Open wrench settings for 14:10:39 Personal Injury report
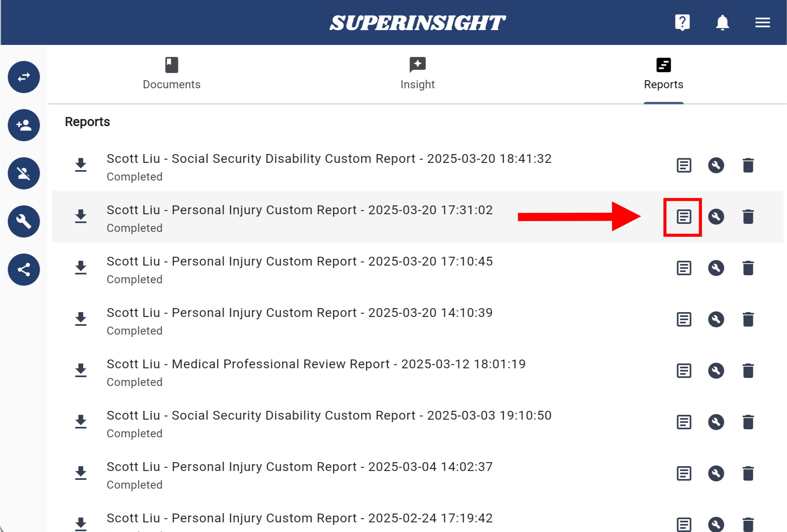The image size is (787, 532). pos(716,319)
